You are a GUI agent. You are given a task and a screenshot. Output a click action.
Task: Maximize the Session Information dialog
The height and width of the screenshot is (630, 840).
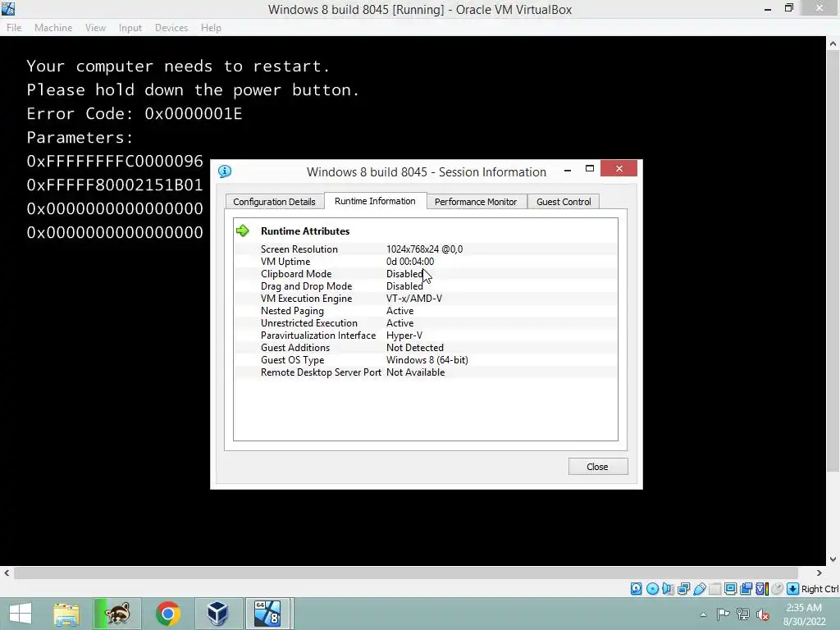(x=589, y=169)
